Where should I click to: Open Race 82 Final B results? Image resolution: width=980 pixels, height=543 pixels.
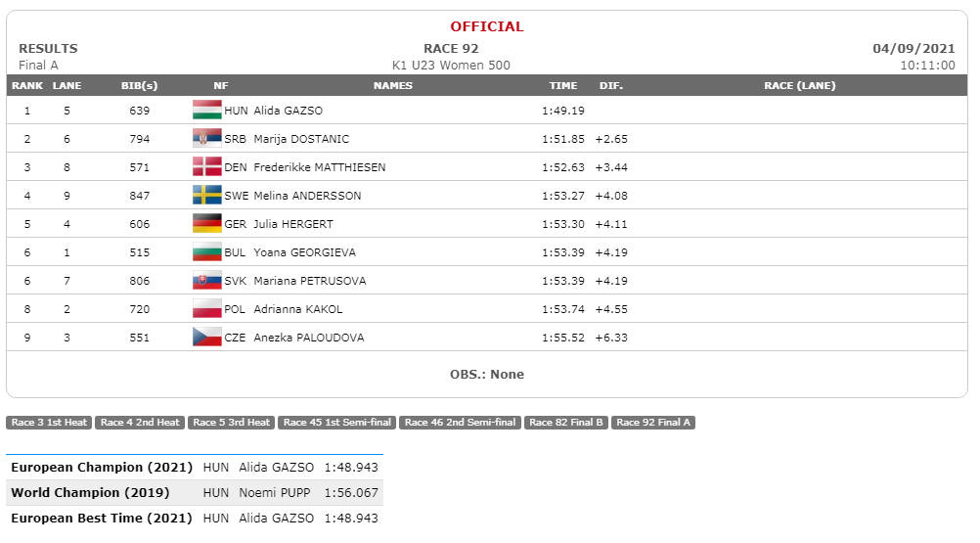click(x=566, y=423)
